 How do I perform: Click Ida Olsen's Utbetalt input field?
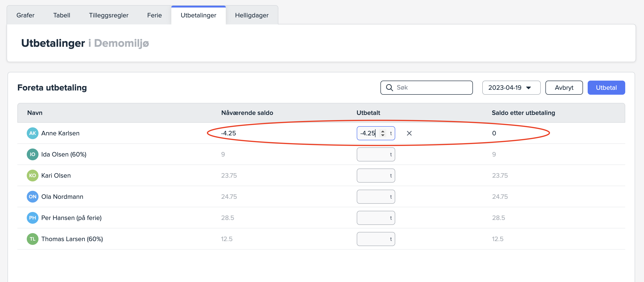point(373,154)
